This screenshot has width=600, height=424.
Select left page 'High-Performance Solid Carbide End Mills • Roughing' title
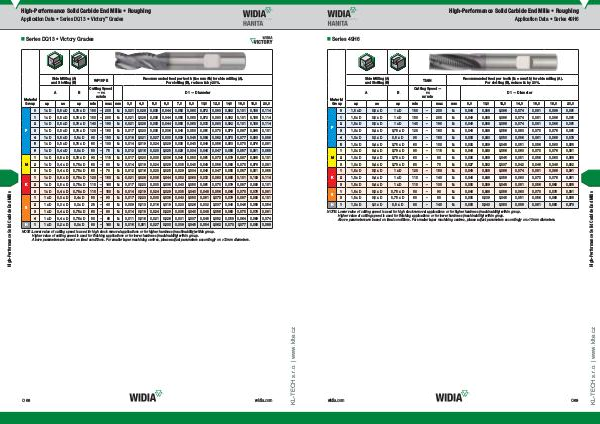pos(86,11)
